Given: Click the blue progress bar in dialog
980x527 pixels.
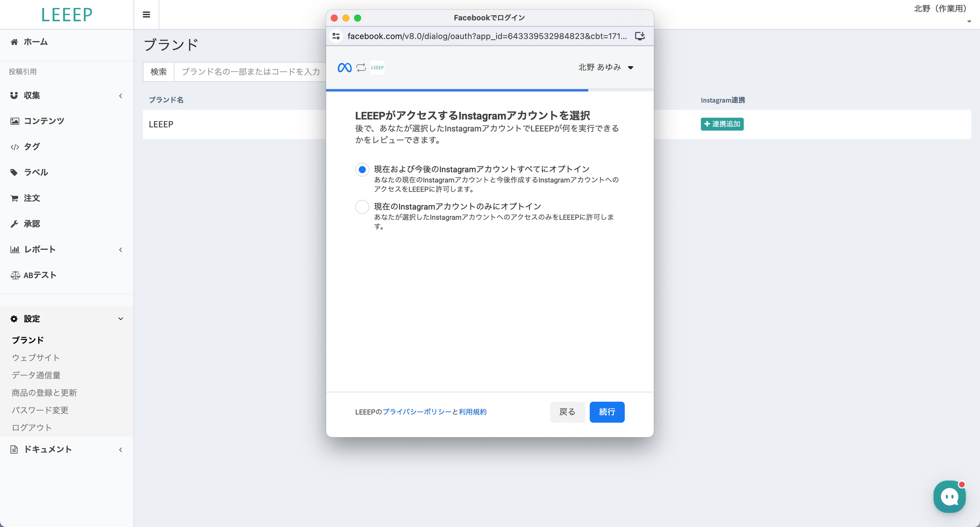Looking at the screenshot, I should [457, 90].
